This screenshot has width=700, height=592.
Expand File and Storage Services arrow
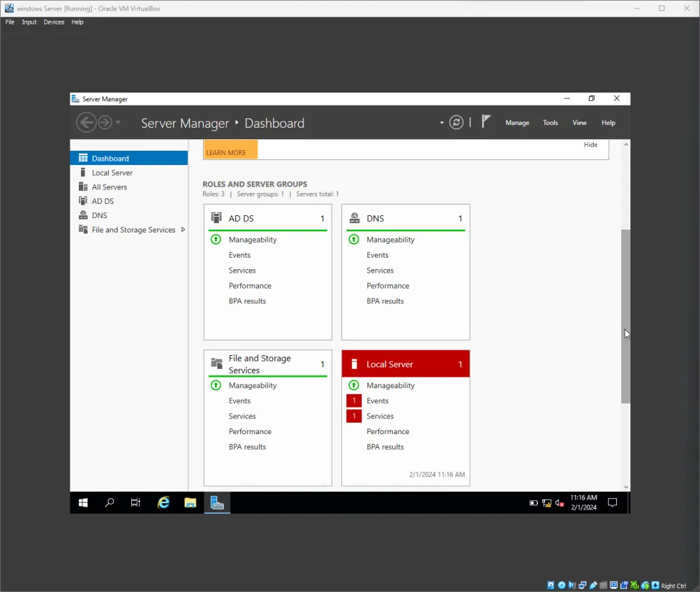point(183,230)
